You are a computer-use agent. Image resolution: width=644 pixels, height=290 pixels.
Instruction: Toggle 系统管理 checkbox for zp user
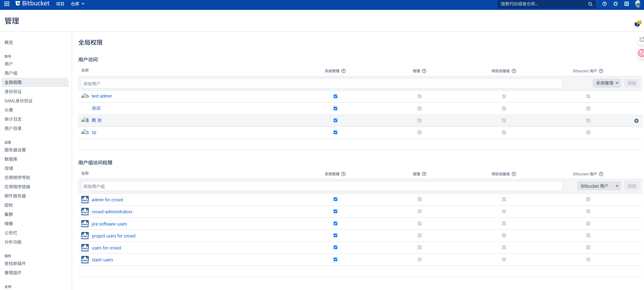pos(335,132)
